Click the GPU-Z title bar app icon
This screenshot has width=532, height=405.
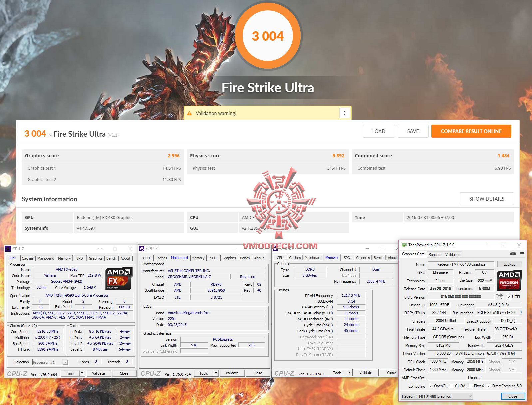[404, 245]
